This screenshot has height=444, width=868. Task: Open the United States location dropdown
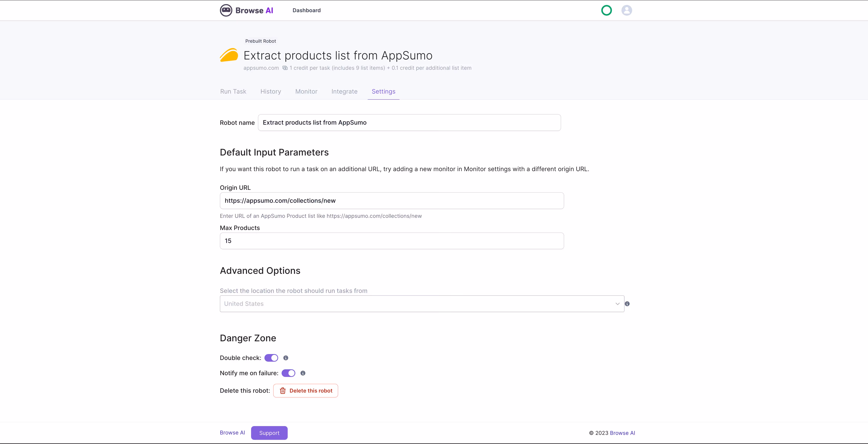tap(422, 304)
